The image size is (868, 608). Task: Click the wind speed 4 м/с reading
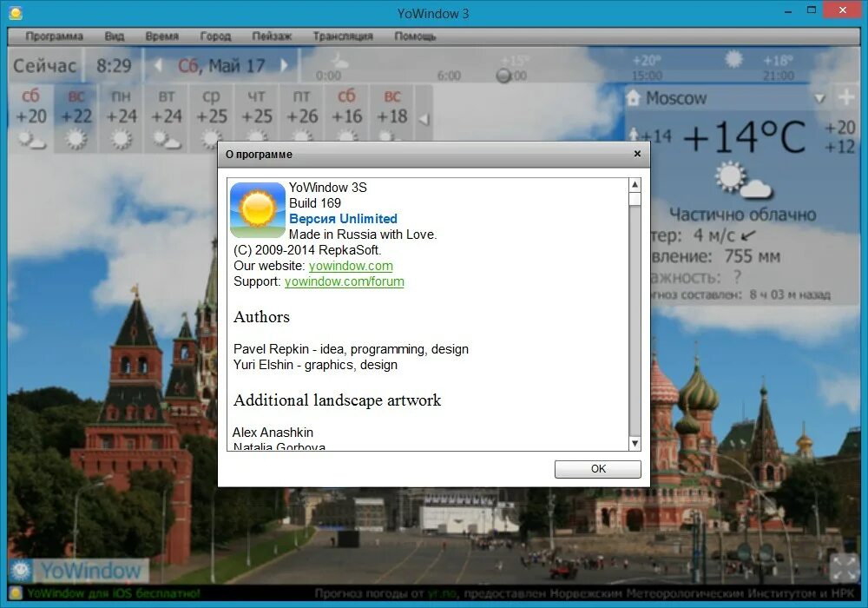(x=713, y=236)
